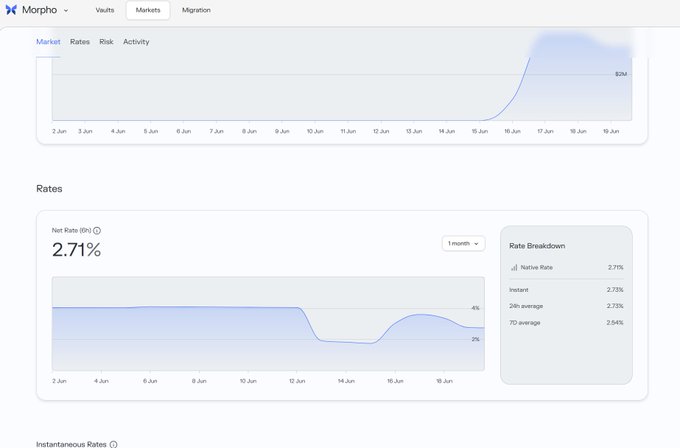The width and height of the screenshot is (680, 448).
Task: Switch to the Risk sub-tab
Action: [x=106, y=42]
